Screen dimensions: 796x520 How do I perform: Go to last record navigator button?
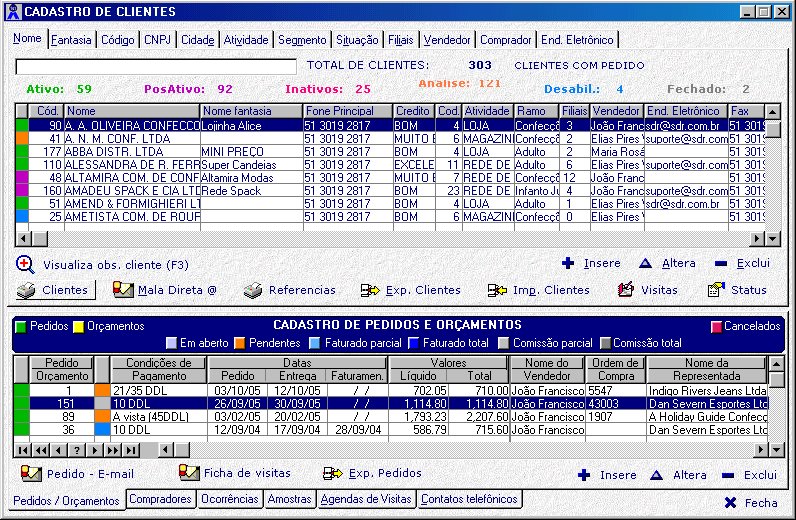[x=131, y=450]
